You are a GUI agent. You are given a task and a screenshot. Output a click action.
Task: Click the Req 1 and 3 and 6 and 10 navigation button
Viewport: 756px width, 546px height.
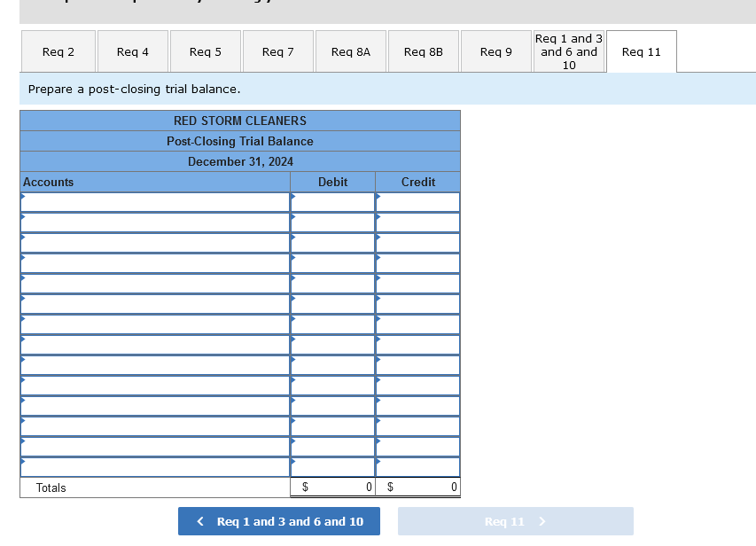pyautogui.click(x=278, y=521)
